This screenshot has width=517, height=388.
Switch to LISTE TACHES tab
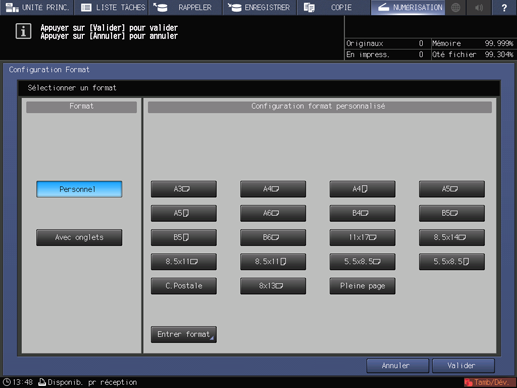tap(112, 7)
